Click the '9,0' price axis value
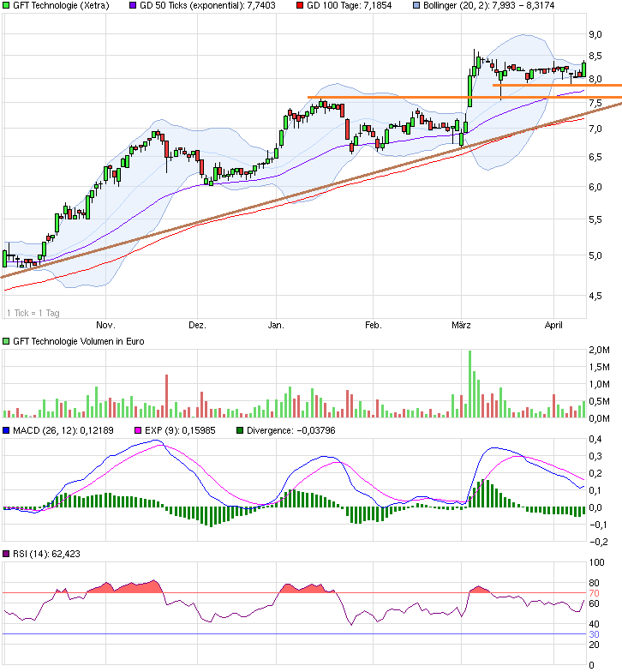 595,34
